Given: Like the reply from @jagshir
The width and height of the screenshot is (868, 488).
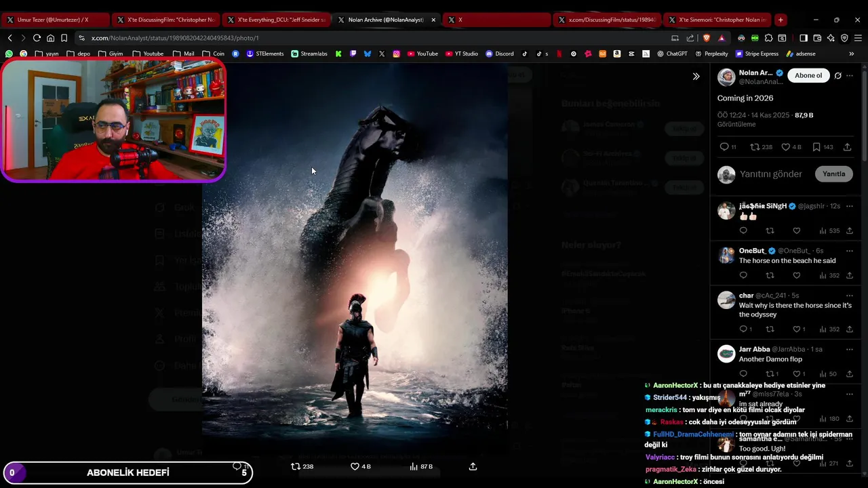Looking at the screenshot, I should coord(797,230).
